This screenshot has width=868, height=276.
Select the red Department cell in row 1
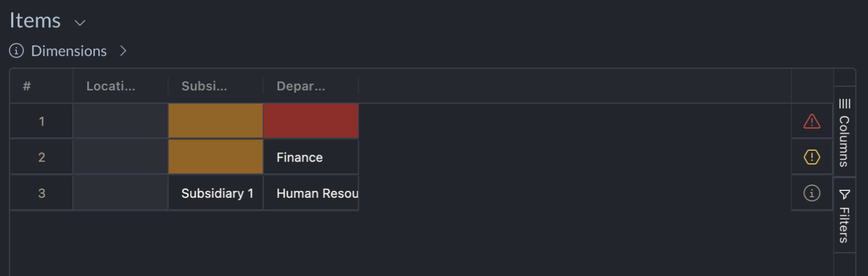[x=311, y=121]
